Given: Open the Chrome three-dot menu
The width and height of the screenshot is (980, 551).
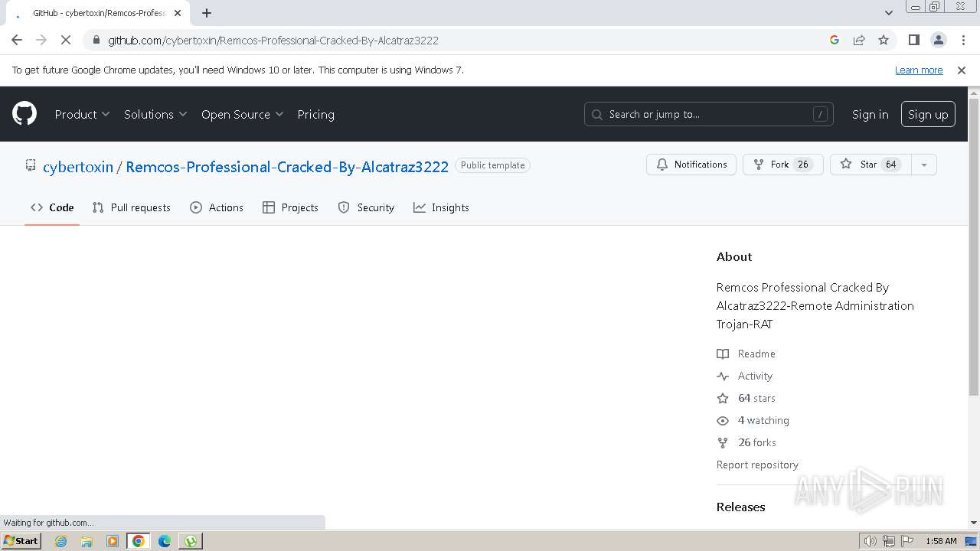Looking at the screenshot, I should tap(962, 40).
